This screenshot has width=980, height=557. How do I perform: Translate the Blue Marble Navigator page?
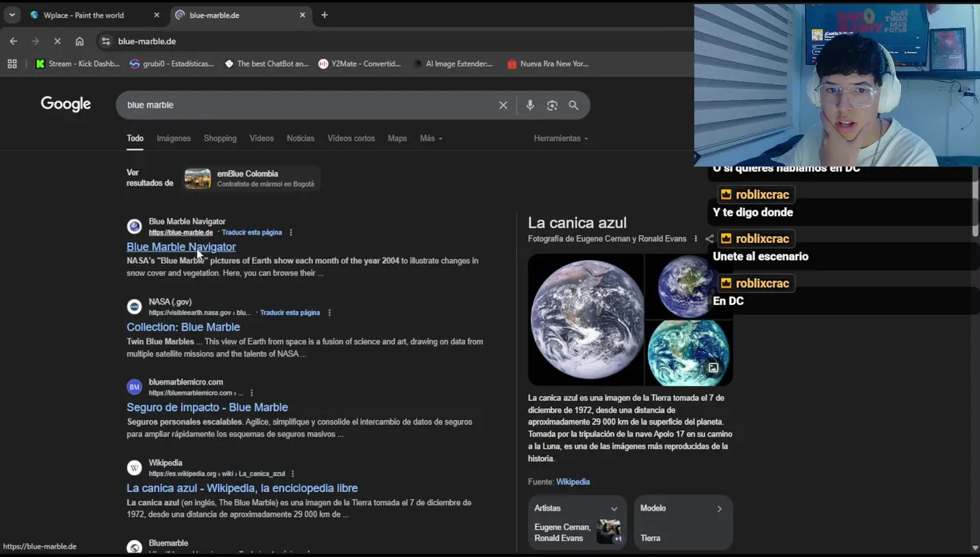[252, 232]
